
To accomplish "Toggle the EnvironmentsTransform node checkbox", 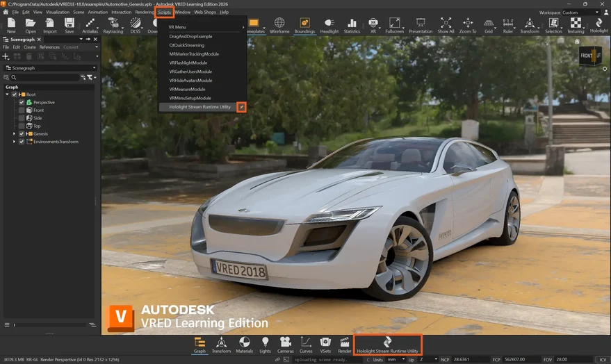I will click(22, 142).
